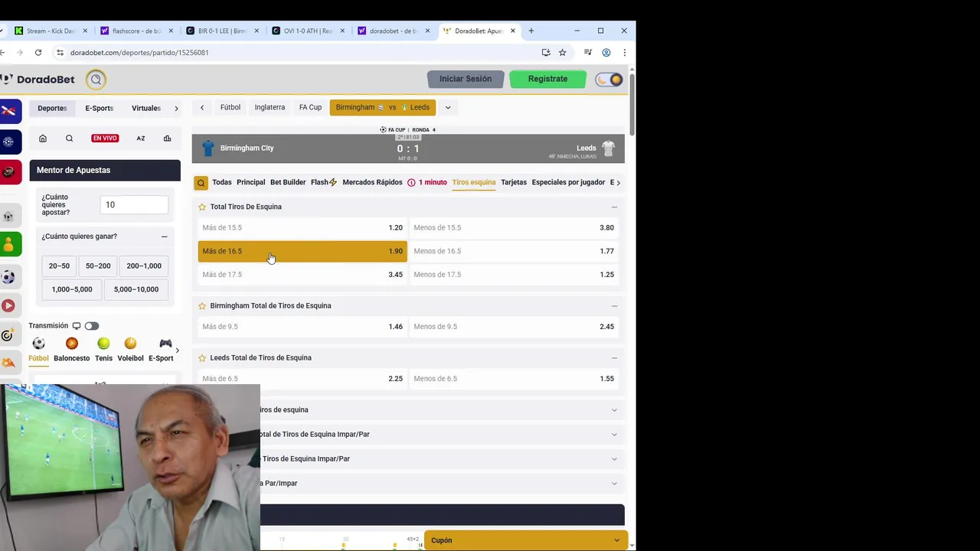The width and height of the screenshot is (980, 551).
Task: Open the Especiales por jugador tab
Action: click(568, 182)
